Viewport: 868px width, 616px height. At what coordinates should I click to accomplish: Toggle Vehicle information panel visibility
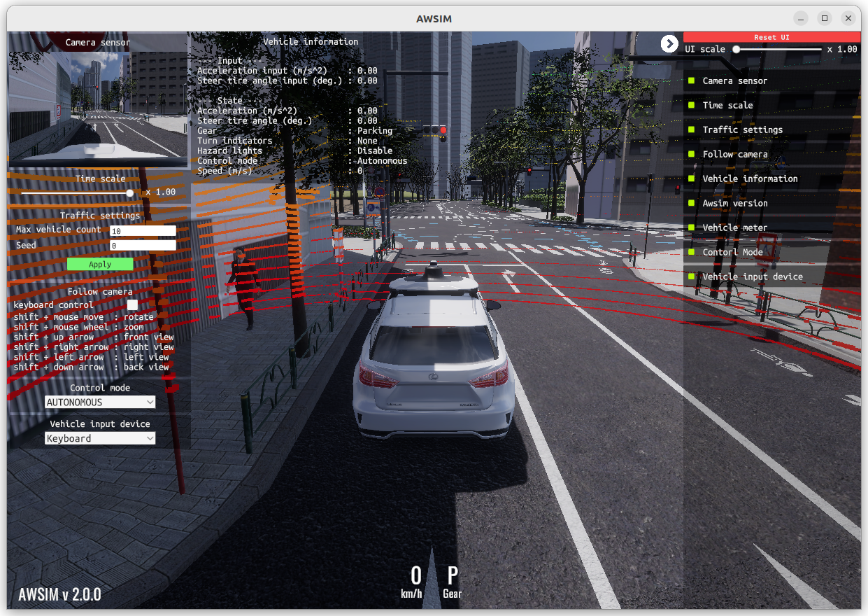pos(690,178)
